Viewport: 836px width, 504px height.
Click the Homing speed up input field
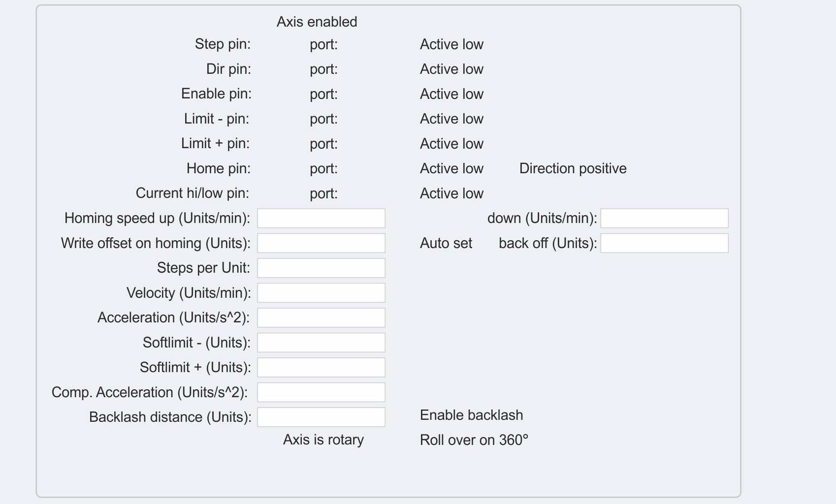point(321,218)
